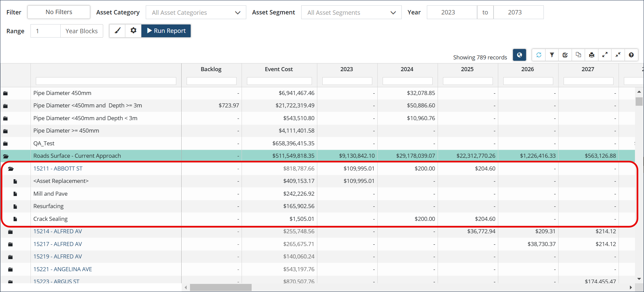Click the checkmark select icon in toolbar
The height and width of the screenshot is (292, 644).
pyautogui.click(x=565, y=55)
